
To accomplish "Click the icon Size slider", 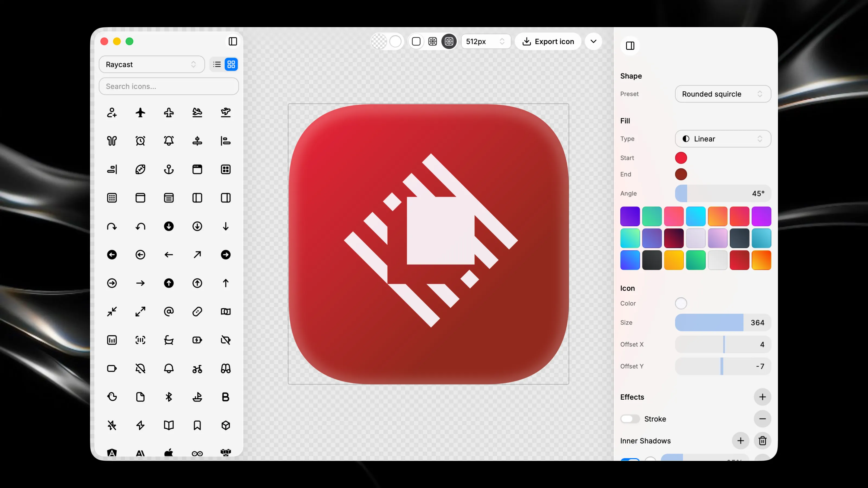I will (x=723, y=323).
